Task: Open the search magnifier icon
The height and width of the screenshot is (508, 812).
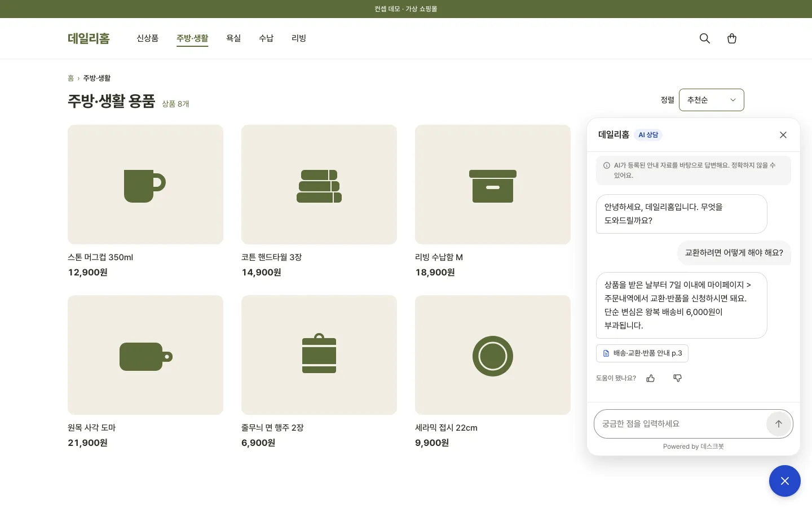Action: point(705,38)
